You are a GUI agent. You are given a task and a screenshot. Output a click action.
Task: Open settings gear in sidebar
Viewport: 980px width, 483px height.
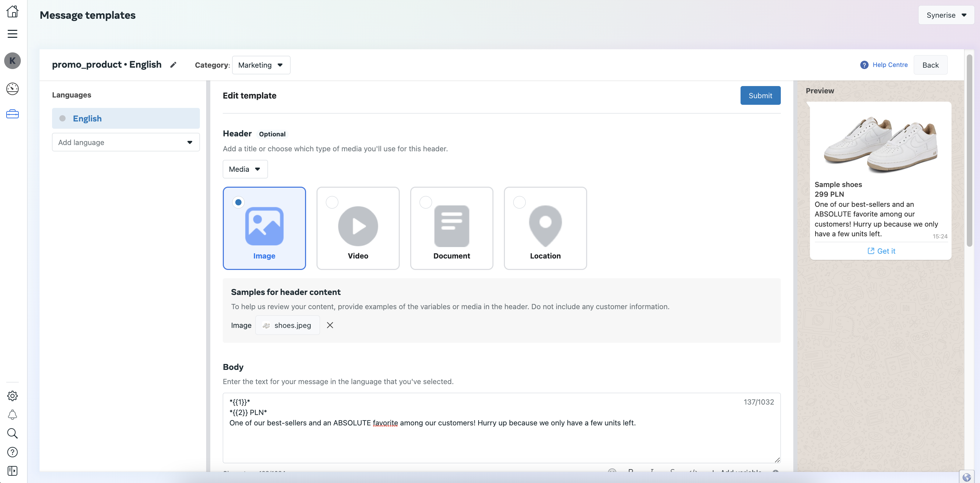point(12,396)
